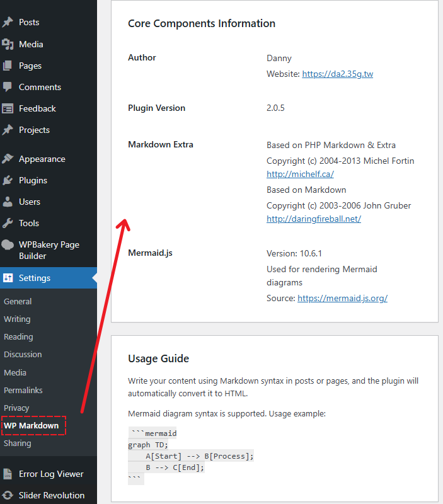The width and height of the screenshot is (443, 504).
Task: Click the Users person icon
Action: 8,202
